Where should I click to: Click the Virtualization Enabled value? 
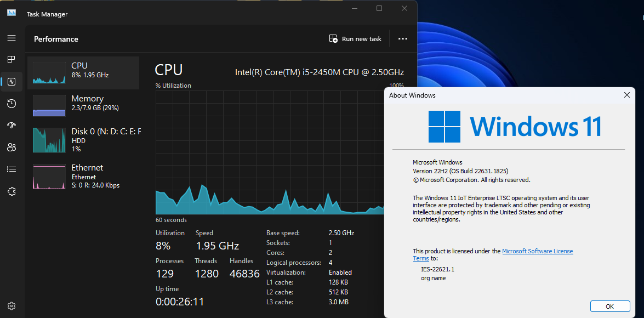[340, 272]
